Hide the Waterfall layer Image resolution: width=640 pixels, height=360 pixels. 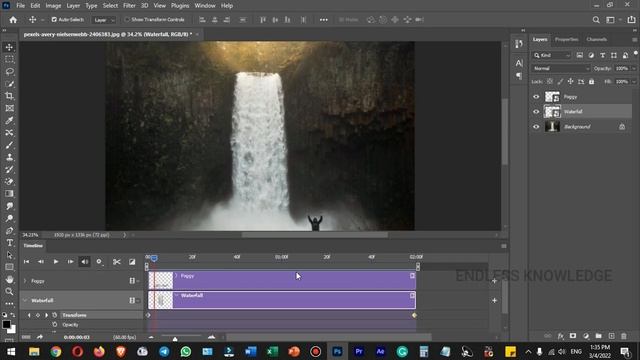pyautogui.click(x=536, y=111)
